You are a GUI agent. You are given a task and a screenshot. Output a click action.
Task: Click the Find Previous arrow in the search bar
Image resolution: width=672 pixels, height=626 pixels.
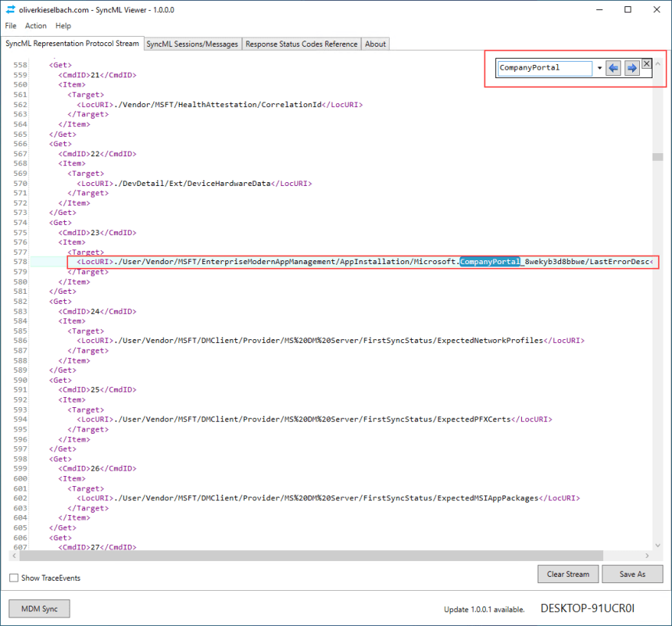613,69
